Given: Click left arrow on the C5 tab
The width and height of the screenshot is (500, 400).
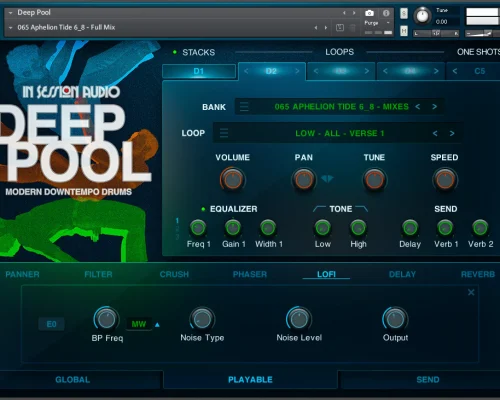Looking at the screenshot, I should (x=455, y=71).
